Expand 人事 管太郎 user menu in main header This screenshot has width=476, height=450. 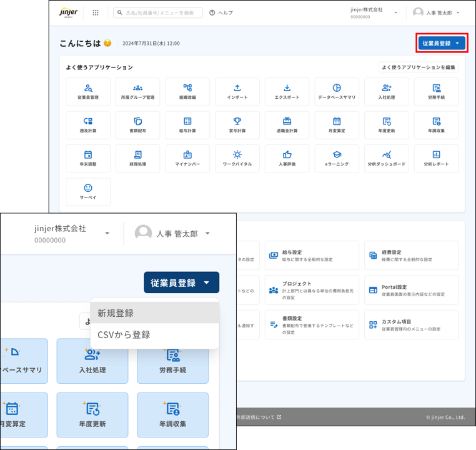(x=436, y=12)
